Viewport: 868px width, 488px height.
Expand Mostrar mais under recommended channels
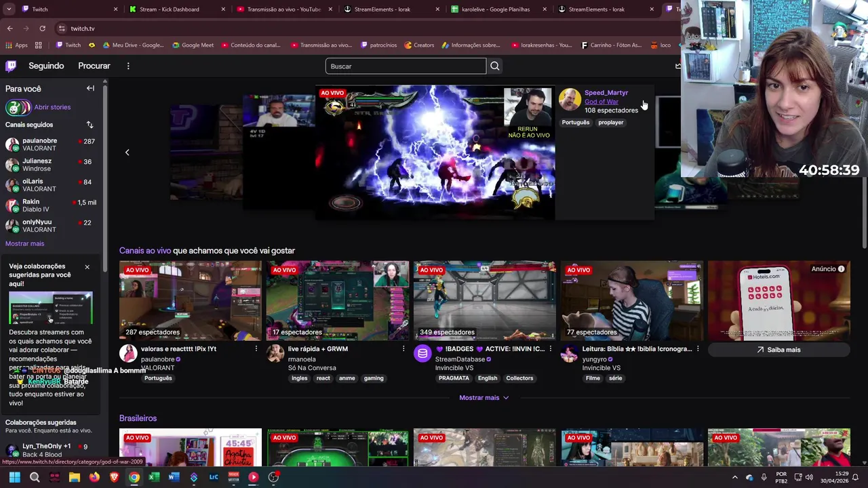pos(484,398)
